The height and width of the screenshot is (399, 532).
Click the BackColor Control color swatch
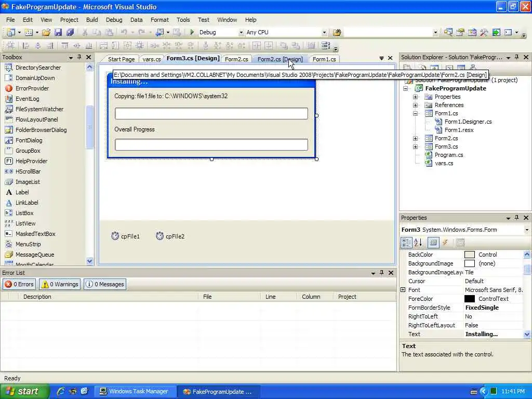click(470, 255)
